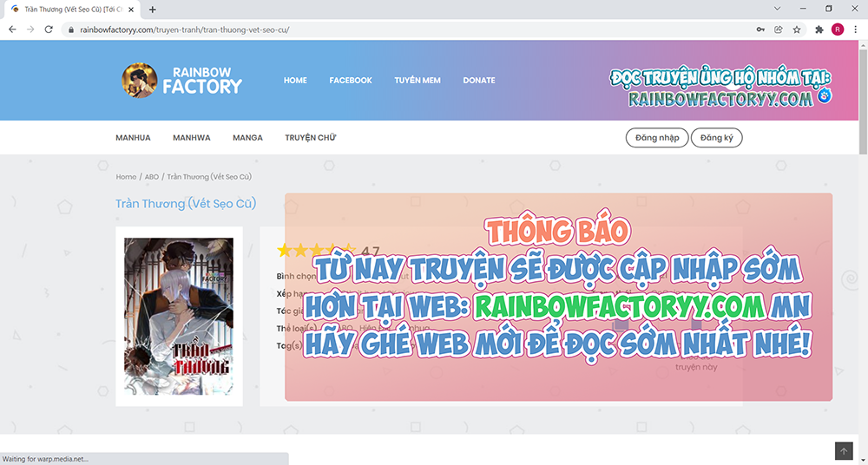868x465 pixels.
Task: Open the Chrome three-dot menu
Action: tap(856, 29)
